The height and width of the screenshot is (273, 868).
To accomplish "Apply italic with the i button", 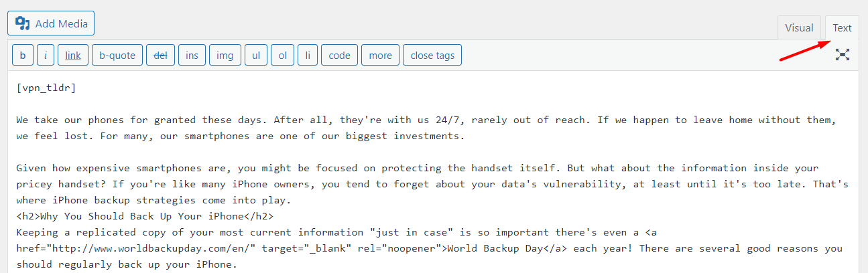I will point(46,56).
